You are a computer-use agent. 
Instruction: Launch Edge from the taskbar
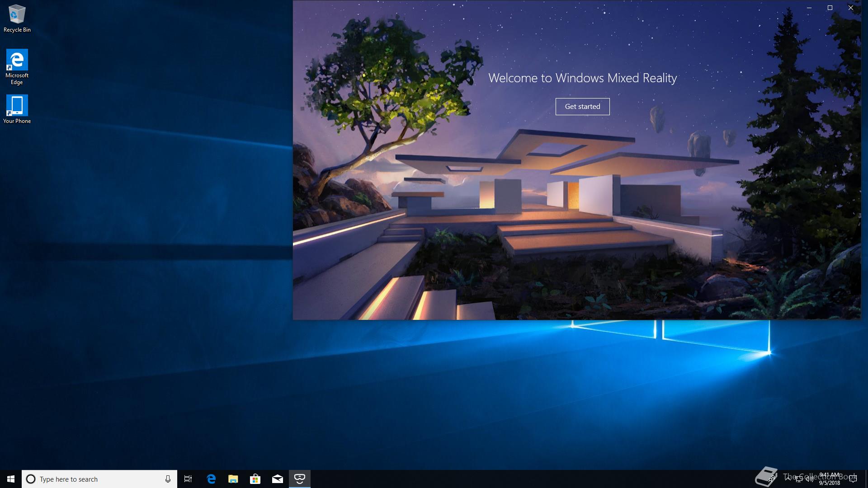211,479
